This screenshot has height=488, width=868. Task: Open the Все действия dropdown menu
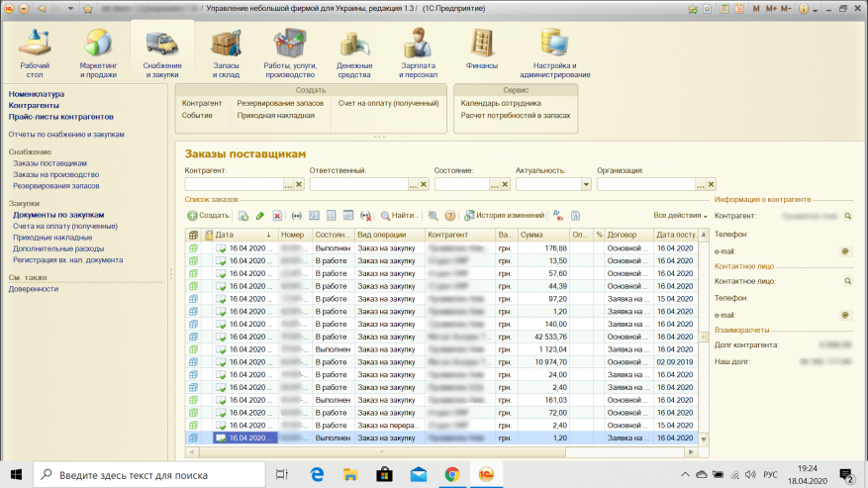(680, 215)
